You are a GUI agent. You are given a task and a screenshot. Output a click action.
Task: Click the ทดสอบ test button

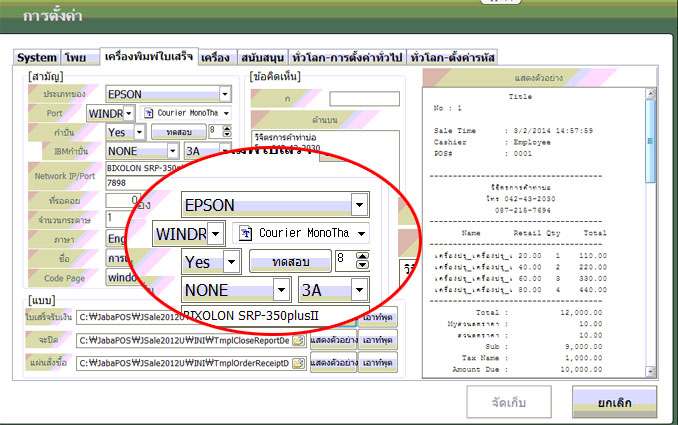click(179, 132)
